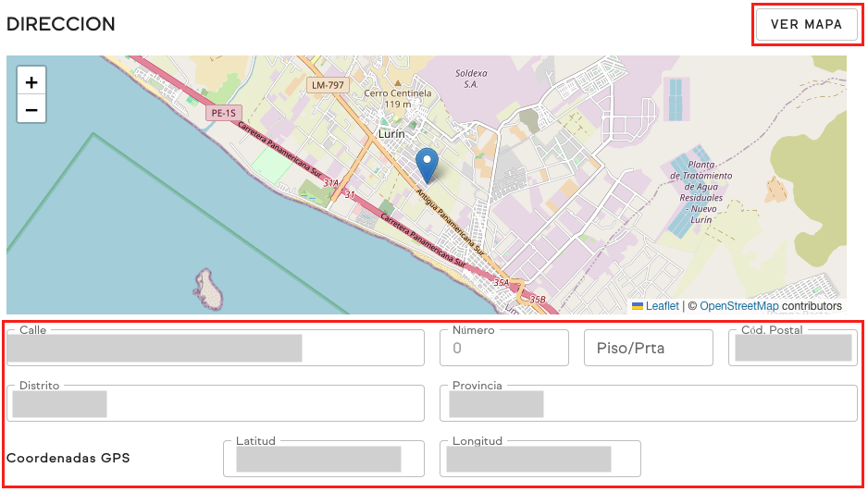
Task: Click the flag icon beside Leaflet
Action: (638, 306)
